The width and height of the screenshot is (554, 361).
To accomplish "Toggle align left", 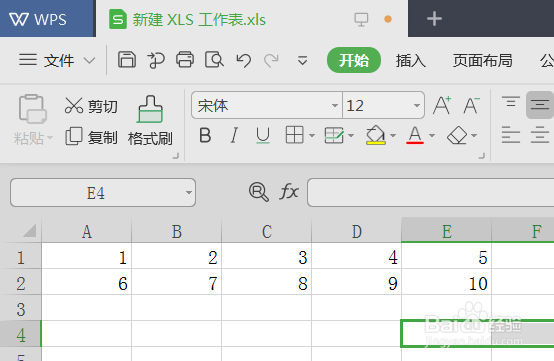I will (511, 135).
